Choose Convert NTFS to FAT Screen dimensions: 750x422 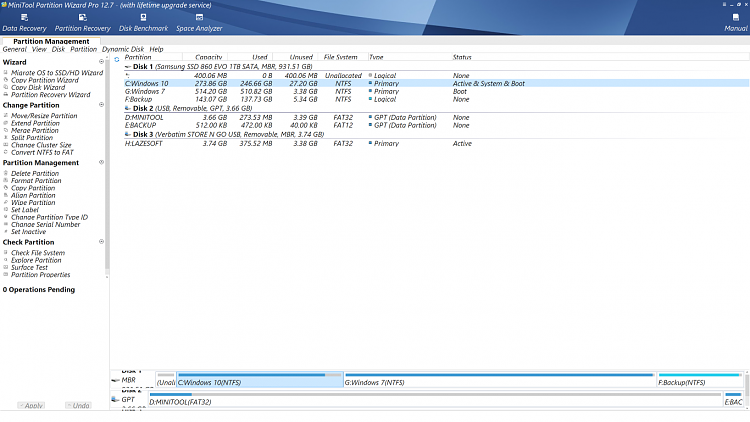43,153
